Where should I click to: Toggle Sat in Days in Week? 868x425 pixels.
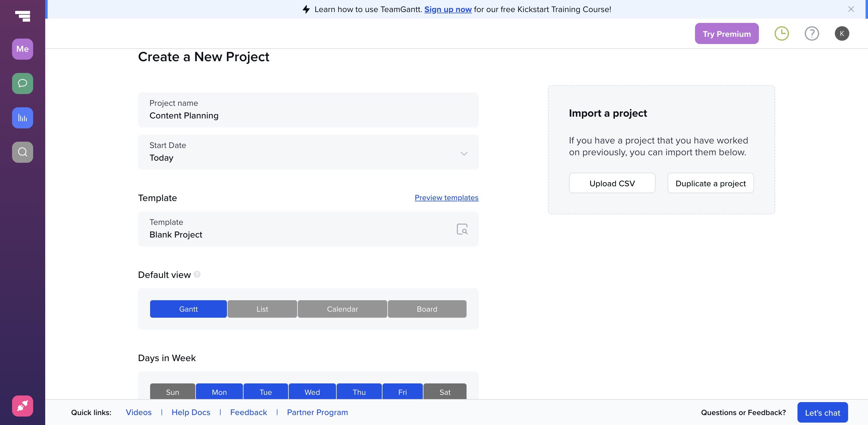(445, 392)
